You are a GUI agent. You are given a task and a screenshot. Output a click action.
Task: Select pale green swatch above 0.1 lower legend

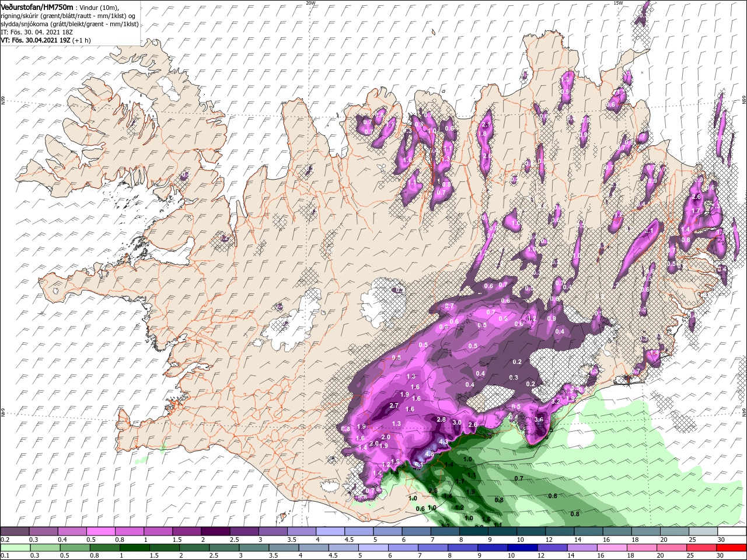click(15, 548)
